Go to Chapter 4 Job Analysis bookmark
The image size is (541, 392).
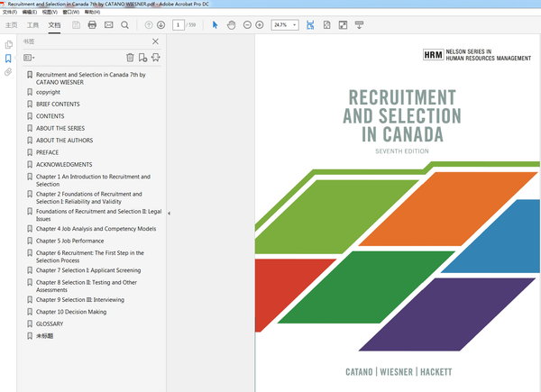96,229
